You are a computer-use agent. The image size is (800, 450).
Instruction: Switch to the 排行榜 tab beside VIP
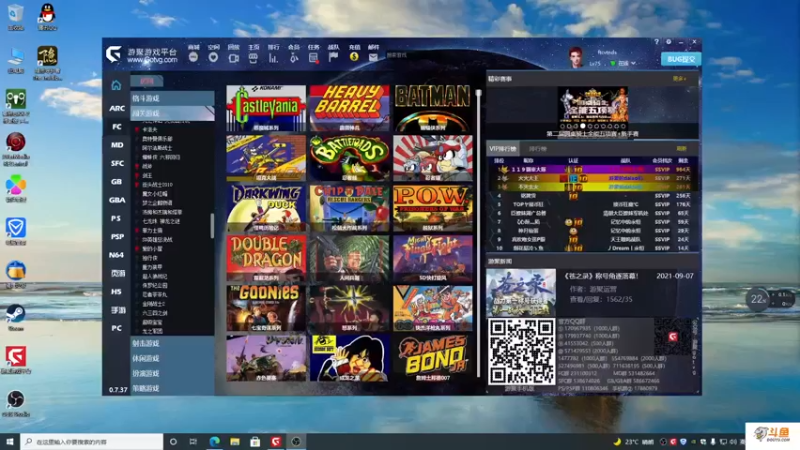tap(537, 149)
